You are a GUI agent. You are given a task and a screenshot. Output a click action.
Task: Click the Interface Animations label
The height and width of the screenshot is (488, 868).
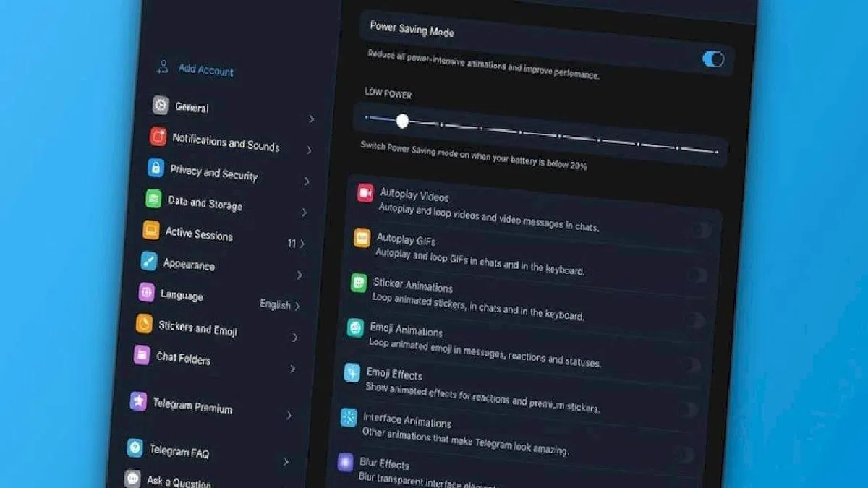(x=407, y=421)
